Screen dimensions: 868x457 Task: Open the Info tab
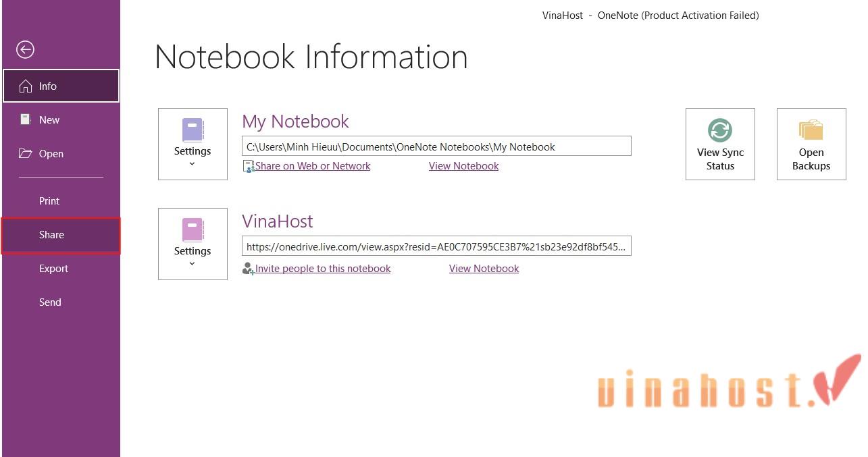click(x=61, y=86)
